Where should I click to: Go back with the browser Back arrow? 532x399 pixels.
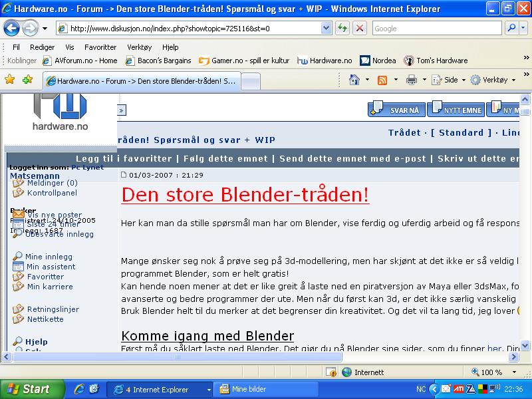click(11, 28)
